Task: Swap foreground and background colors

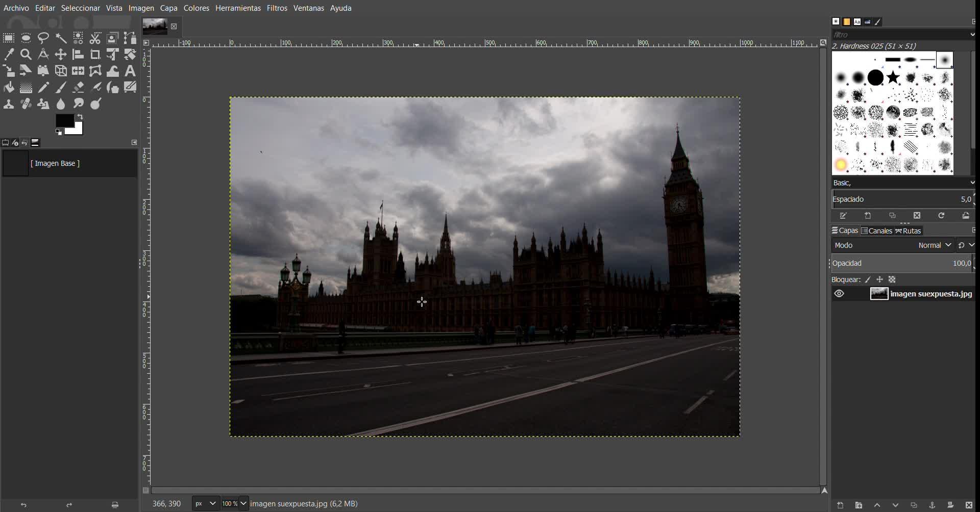Action: 80,117
